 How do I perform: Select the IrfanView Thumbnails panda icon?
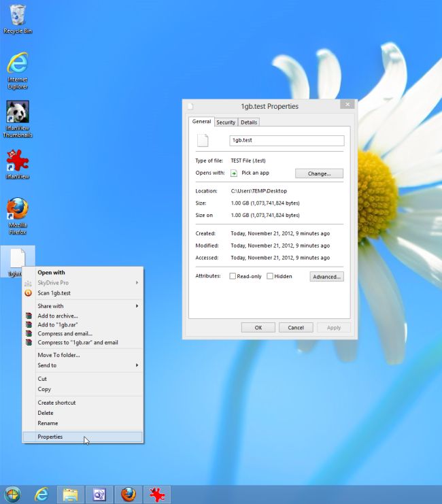pyautogui.click(x=18, y=119)
